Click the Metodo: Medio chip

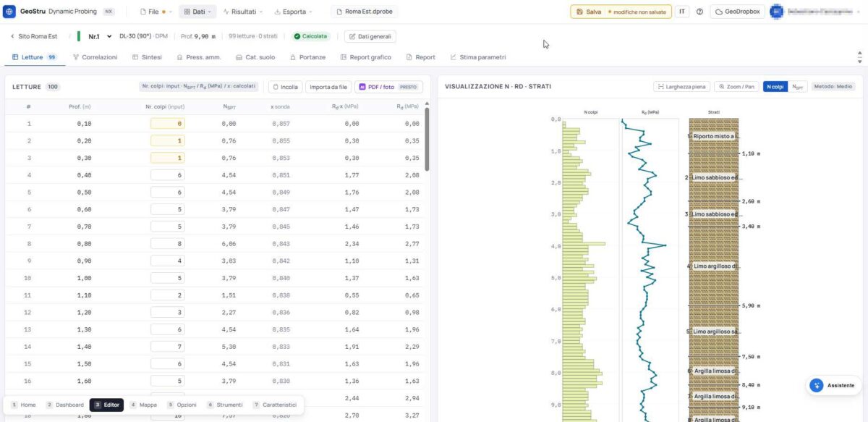(x=833, y=86)
